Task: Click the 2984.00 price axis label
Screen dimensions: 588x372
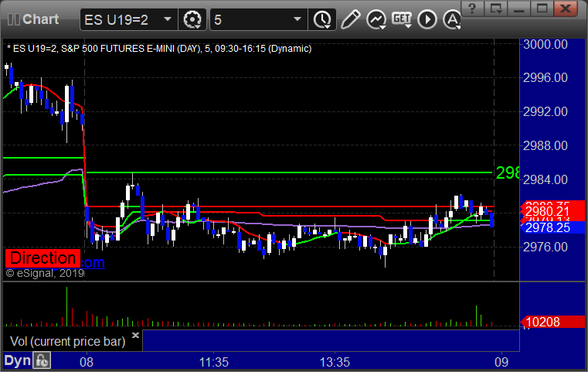Action: [x=546, y=179]
